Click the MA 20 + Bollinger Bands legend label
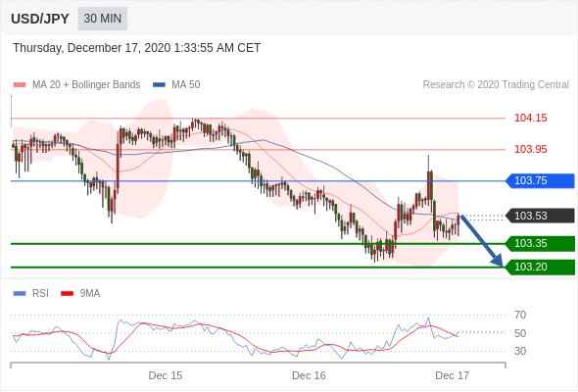Viewport: 578px width, 392px height. [86, 85]
